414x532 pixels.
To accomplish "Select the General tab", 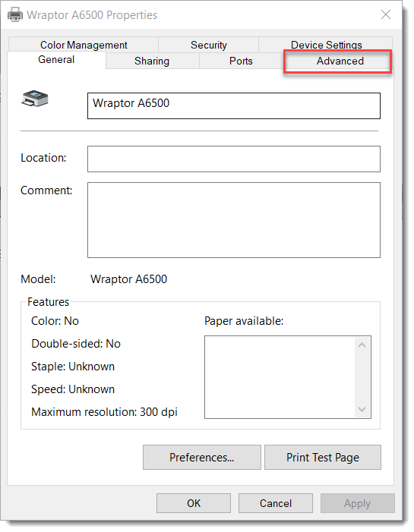I will [56, 60].
